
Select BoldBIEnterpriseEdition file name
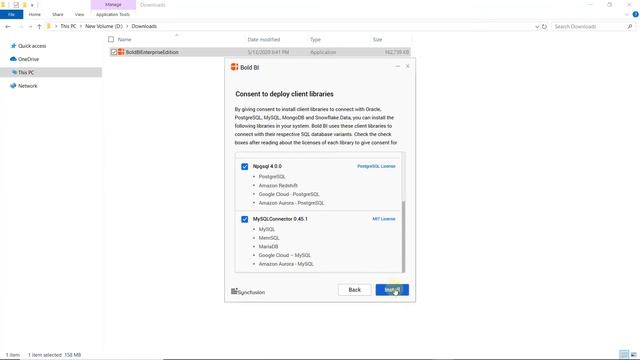tap(152, 52)
